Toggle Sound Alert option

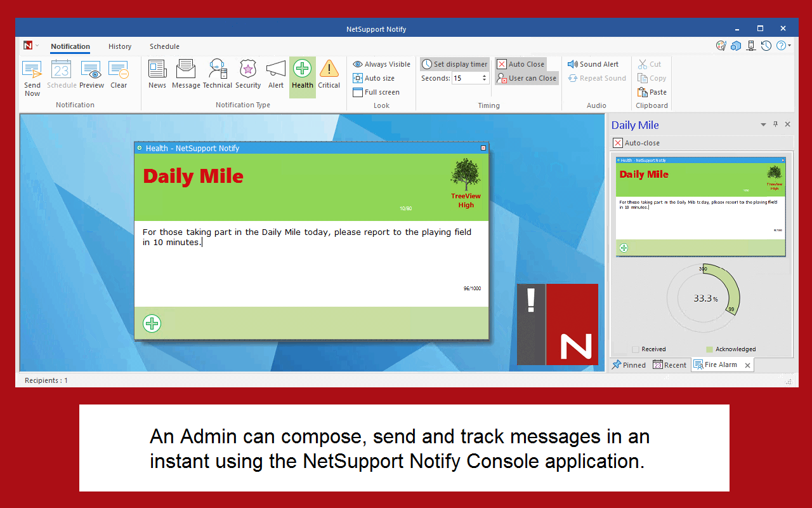(x=593, y=64)
